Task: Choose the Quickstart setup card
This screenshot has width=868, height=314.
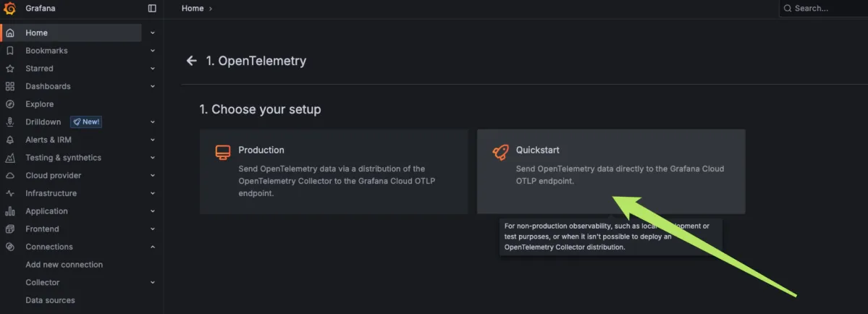Action: [x=611, y=171]
